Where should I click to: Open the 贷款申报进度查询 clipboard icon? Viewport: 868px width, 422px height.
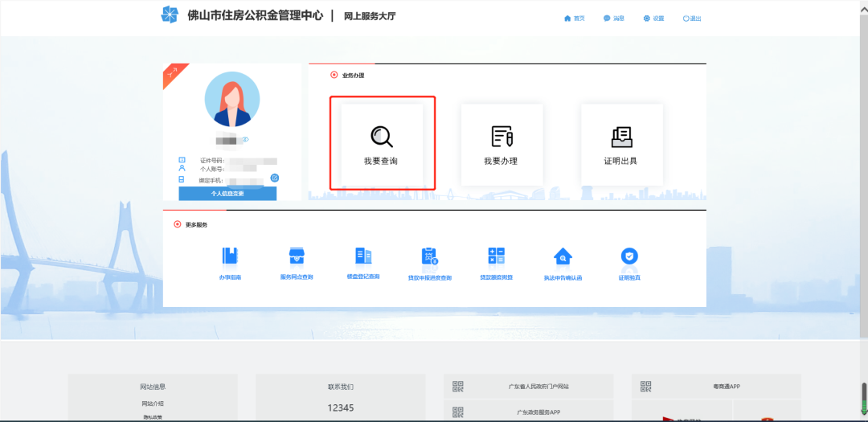[429, 256]
